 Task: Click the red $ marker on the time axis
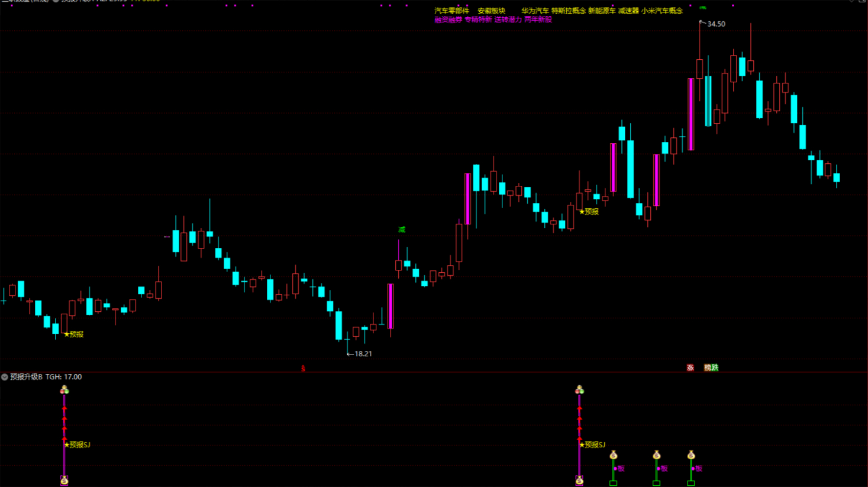click(303, 368)
